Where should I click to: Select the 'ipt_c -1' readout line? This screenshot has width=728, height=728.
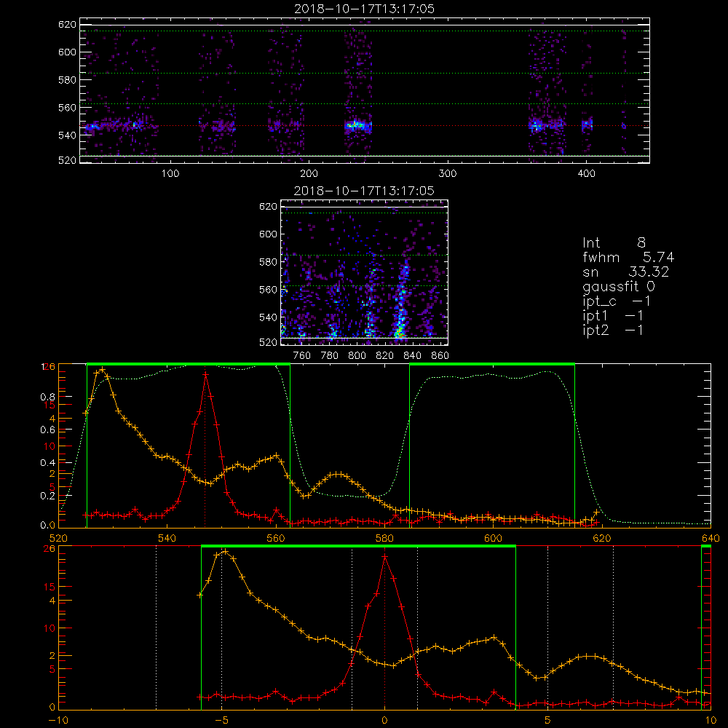click(x=617, y=301)
